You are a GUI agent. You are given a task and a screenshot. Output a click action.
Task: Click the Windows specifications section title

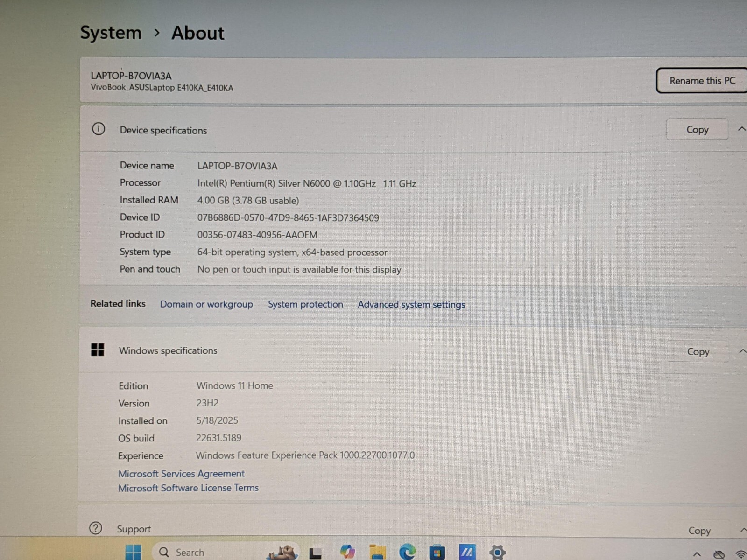coord(168,350)
